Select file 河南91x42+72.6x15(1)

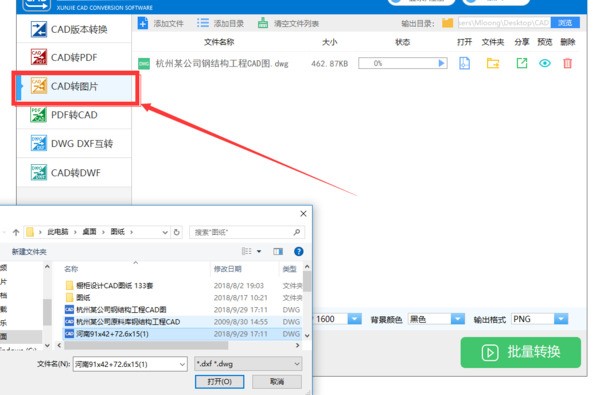coord(112,334)
